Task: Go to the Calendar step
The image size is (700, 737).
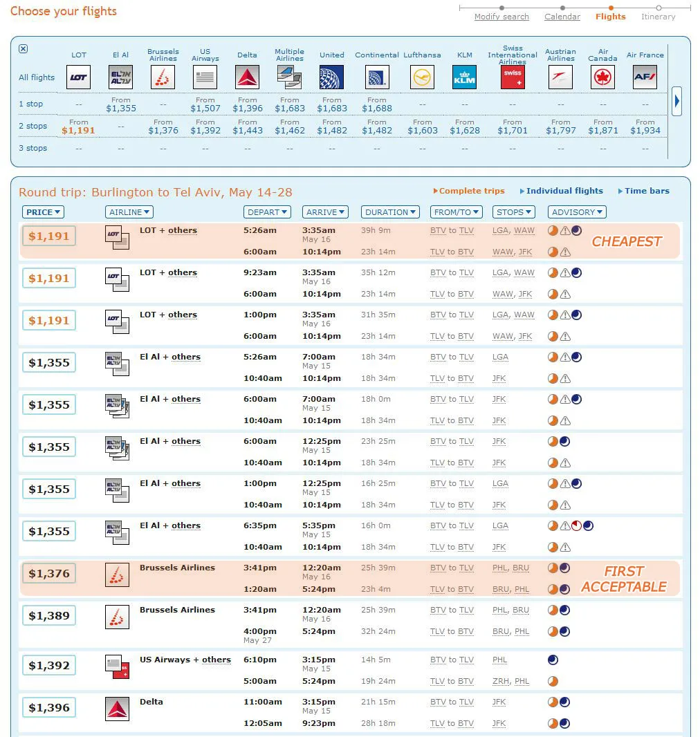Action: tap(562, 17)
